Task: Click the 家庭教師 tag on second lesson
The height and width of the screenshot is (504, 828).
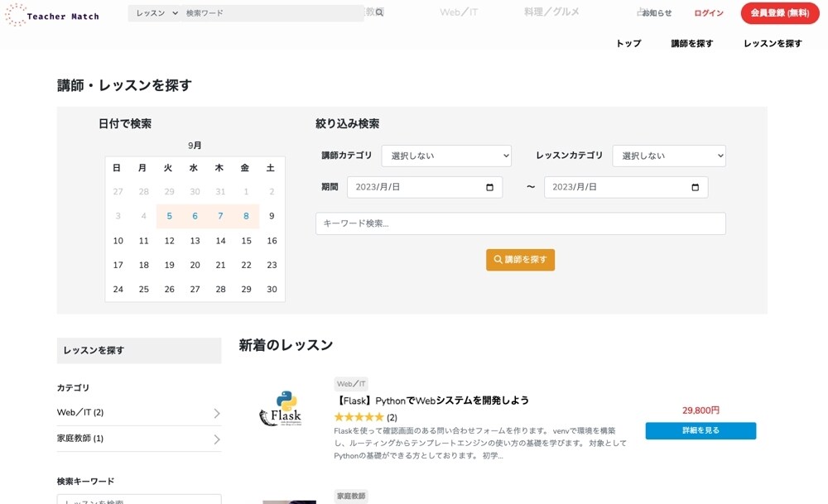Action: pyautogui.click(x=351, y=496)
